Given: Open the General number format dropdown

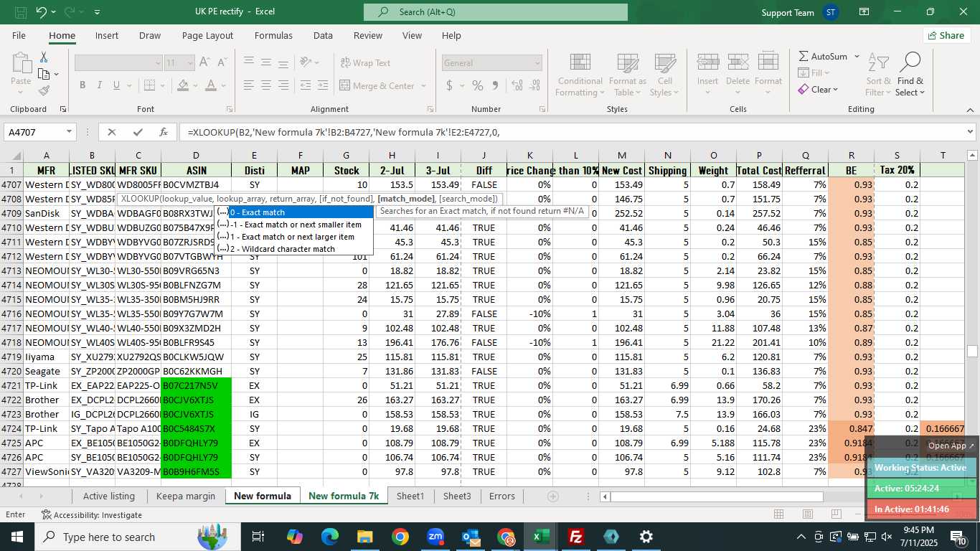Looking at the screenshot, I should coord(537,63).
